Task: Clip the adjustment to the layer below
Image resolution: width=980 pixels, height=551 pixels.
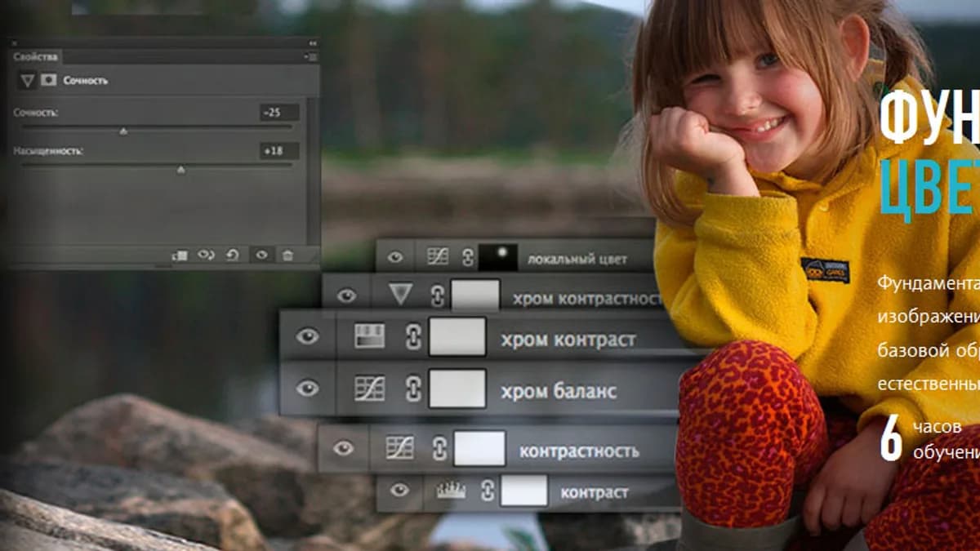Action: tap(180, 255)
